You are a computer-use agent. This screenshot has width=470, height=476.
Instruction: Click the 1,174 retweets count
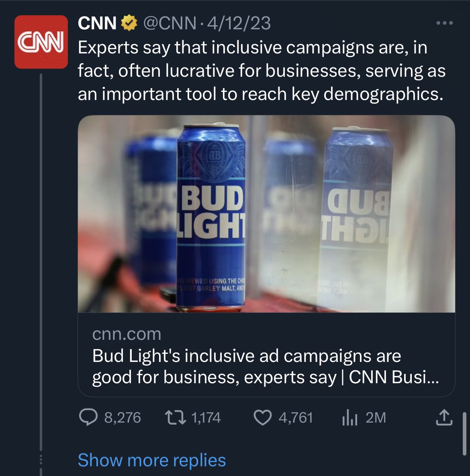coord(206,418)
